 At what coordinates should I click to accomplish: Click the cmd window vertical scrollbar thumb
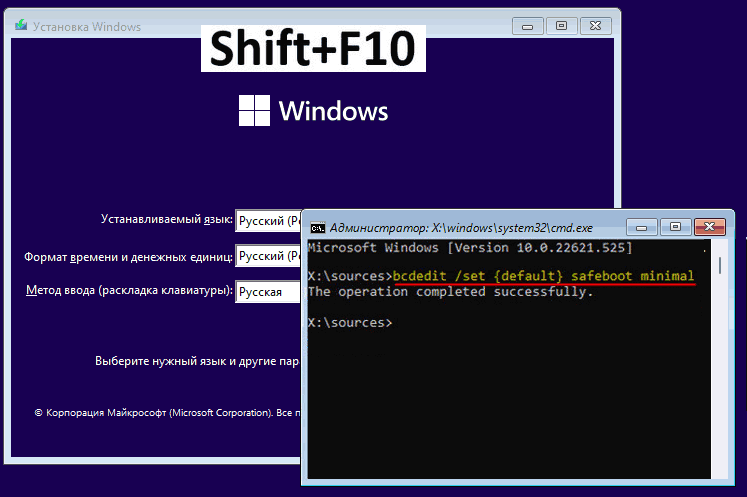[720, 265]
